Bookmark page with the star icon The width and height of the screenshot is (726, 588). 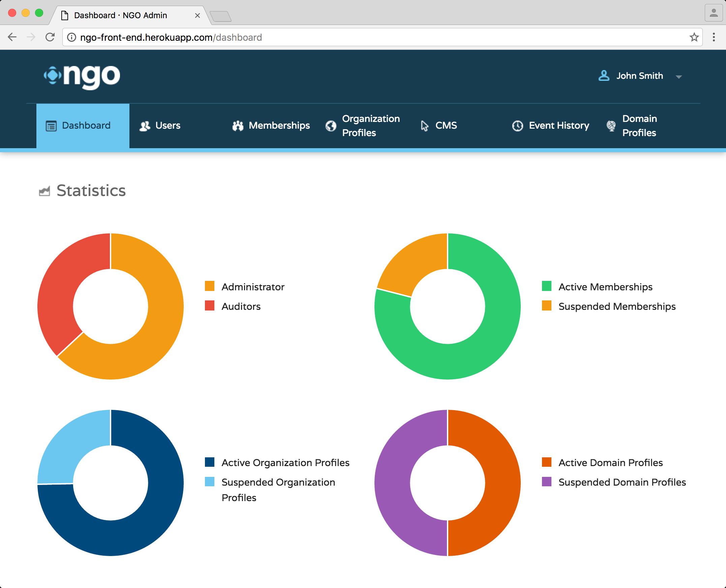coord(694,37)
